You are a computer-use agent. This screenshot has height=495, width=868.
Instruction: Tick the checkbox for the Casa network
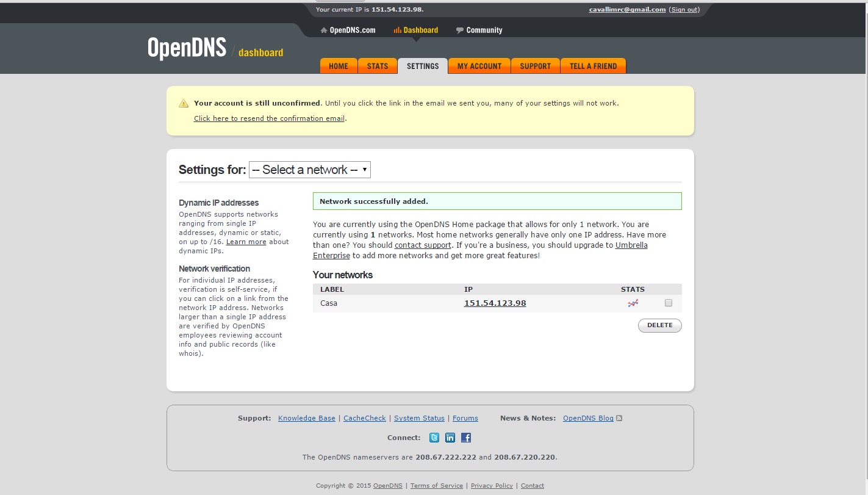click(669, 303)
